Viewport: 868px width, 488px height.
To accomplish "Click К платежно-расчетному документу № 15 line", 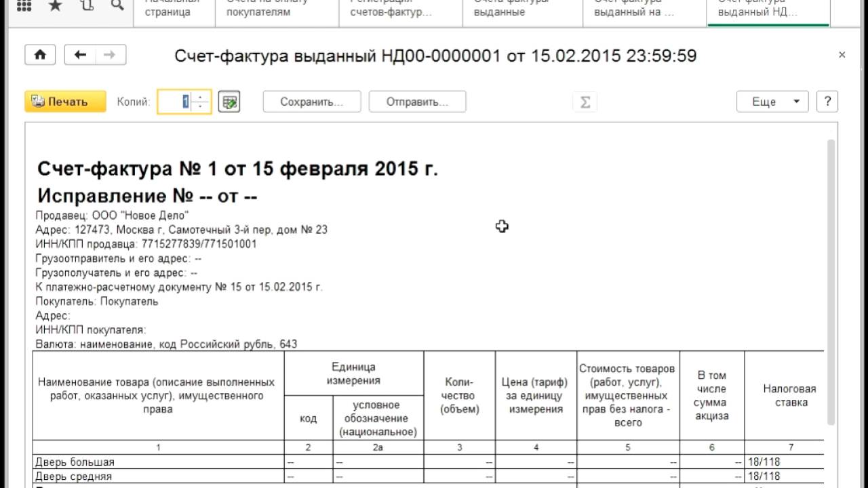I will click(x=179, y=287).
